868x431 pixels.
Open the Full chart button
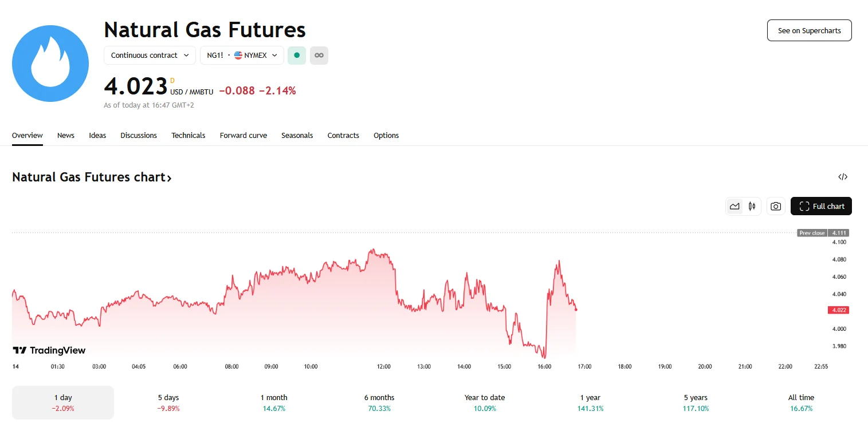pyautogui.click(x=821, y=207)
